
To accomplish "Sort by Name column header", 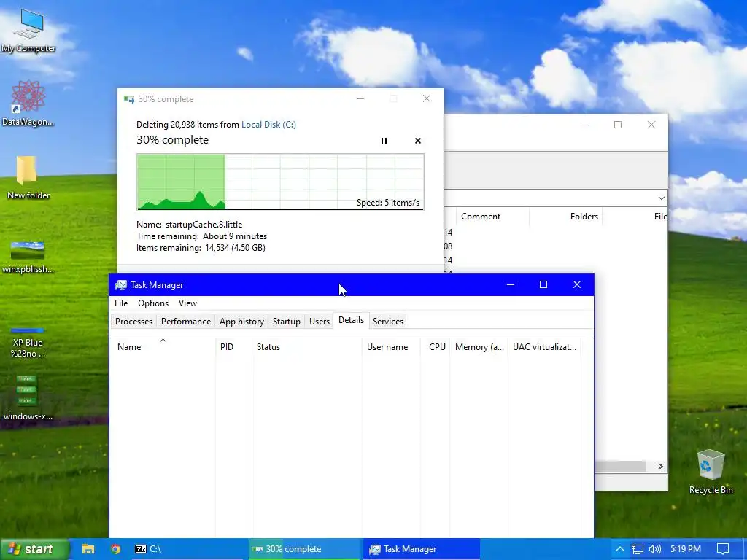I will coord(163,346).
